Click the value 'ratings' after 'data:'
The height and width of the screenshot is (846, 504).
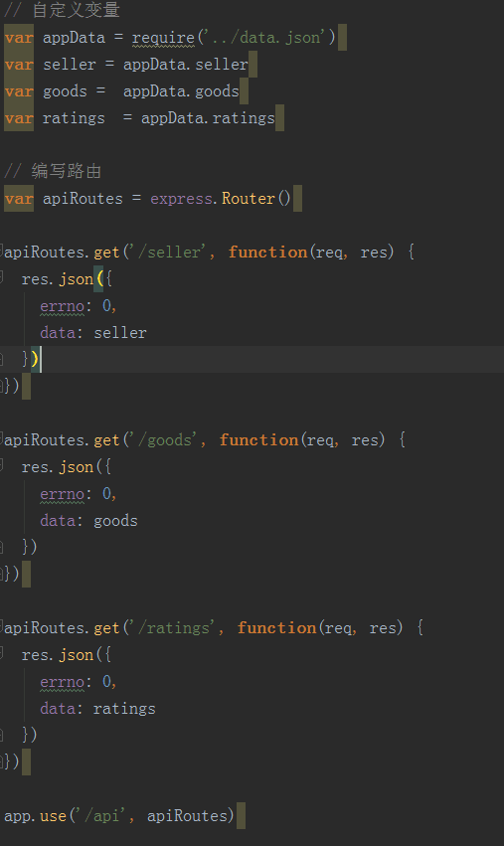click(124, 709)
